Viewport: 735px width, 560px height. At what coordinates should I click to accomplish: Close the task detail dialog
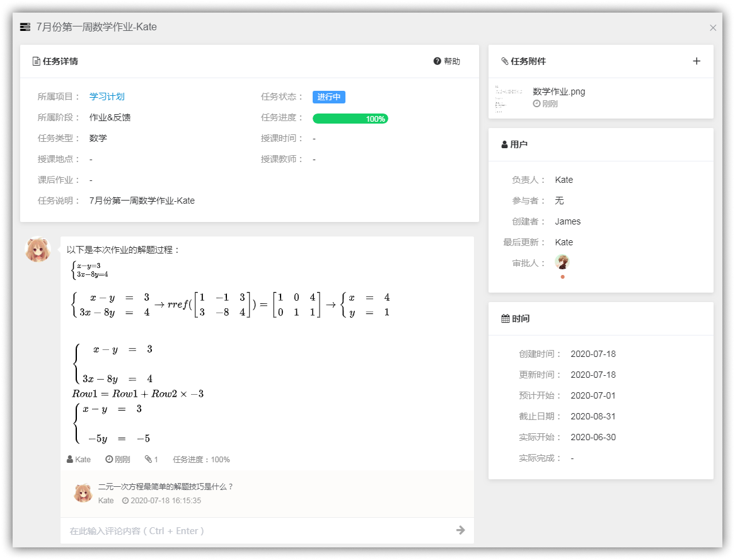coord(713,28)
